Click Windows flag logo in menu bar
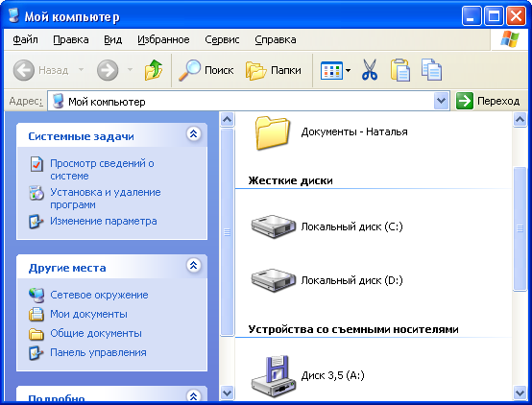 (x=510, y=39)
